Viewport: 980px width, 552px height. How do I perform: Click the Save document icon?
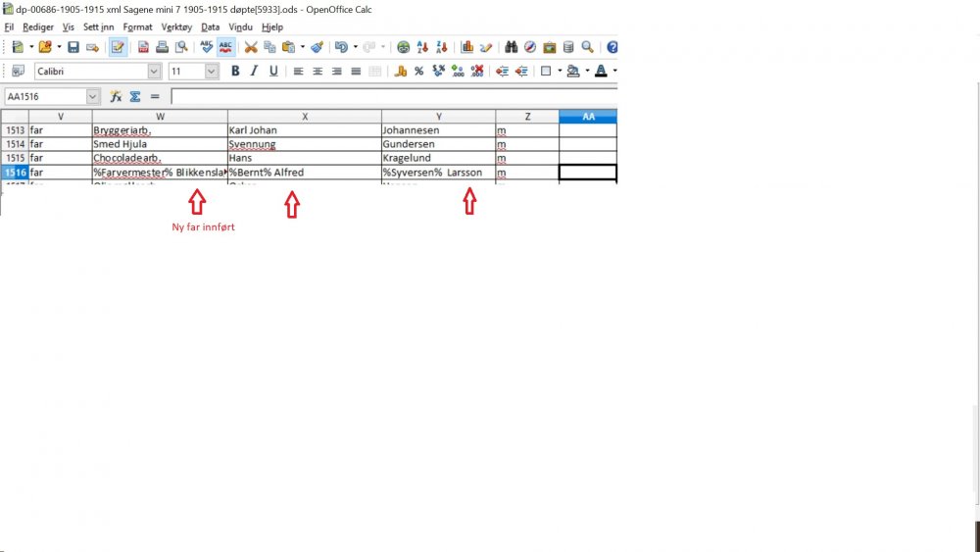[x=73, y=47]
